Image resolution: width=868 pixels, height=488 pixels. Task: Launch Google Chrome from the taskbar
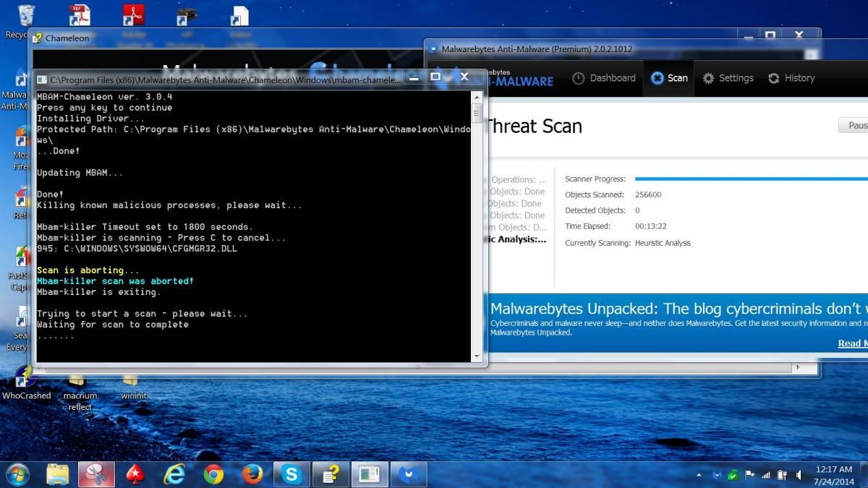point(214,474)
